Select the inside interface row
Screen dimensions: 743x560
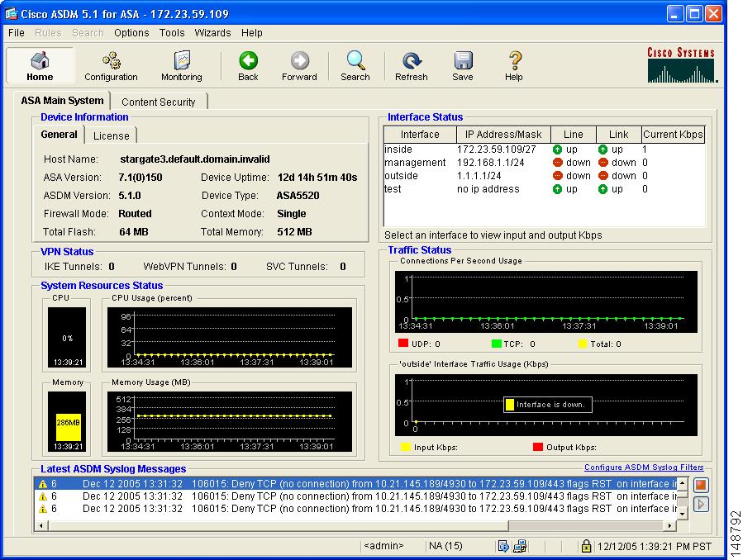pos(544,149)
